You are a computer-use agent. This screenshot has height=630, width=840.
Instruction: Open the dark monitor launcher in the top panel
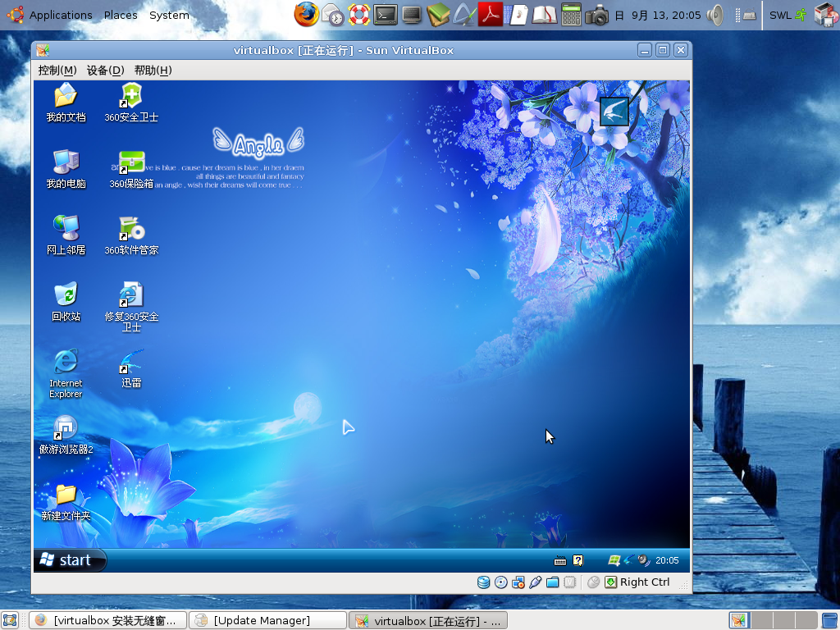tap(412, 15)
